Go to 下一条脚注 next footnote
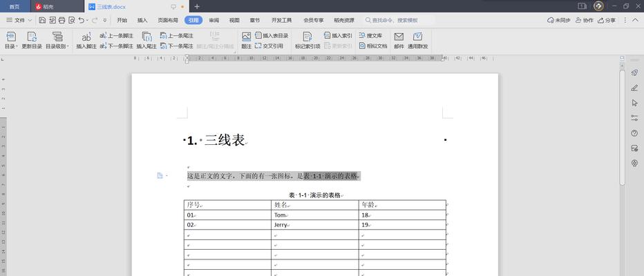644x276 pixels. [116, 46]
